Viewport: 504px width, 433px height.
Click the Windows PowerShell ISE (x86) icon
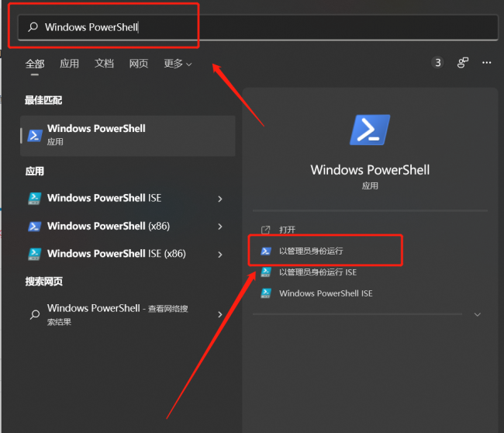tap(35, 255)
